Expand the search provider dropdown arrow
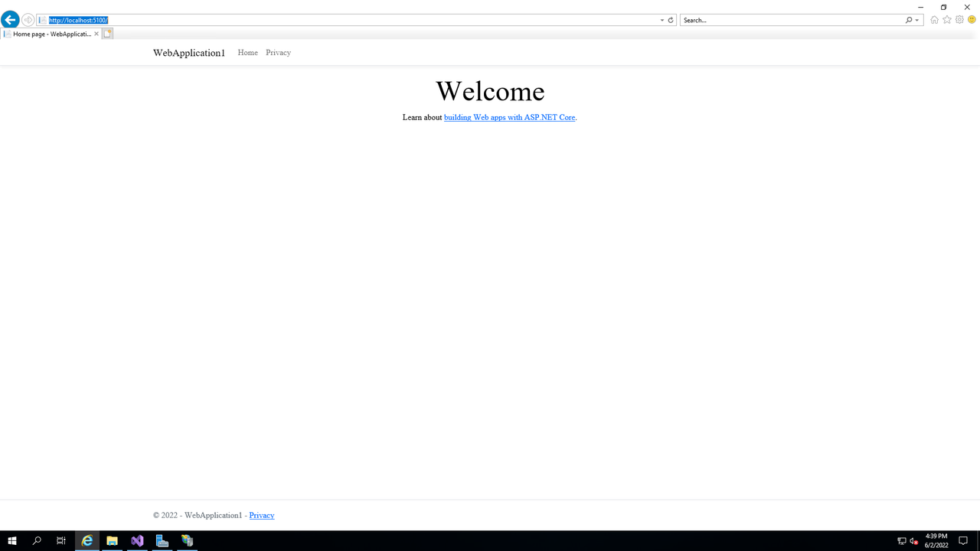 coord(917,20)
